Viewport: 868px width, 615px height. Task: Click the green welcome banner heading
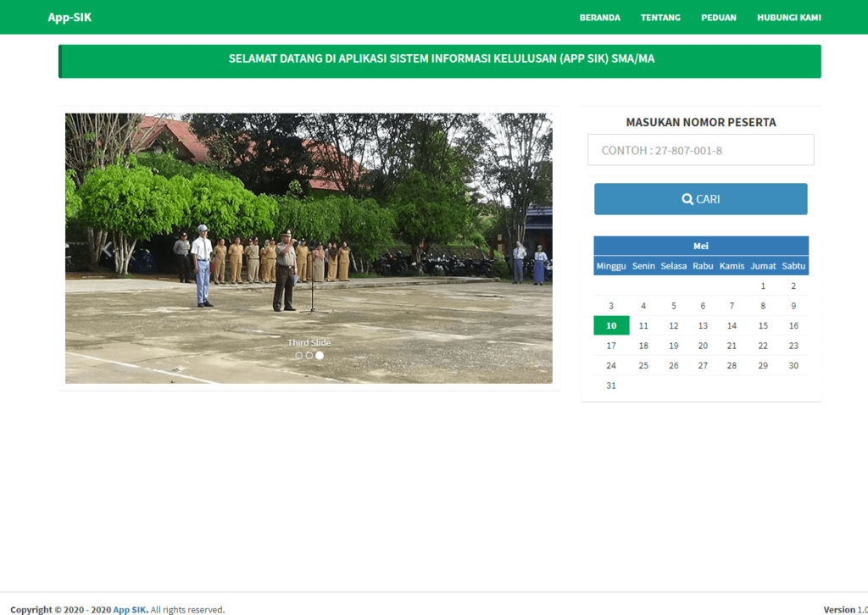pyautogui.click(x=441, y=59)
